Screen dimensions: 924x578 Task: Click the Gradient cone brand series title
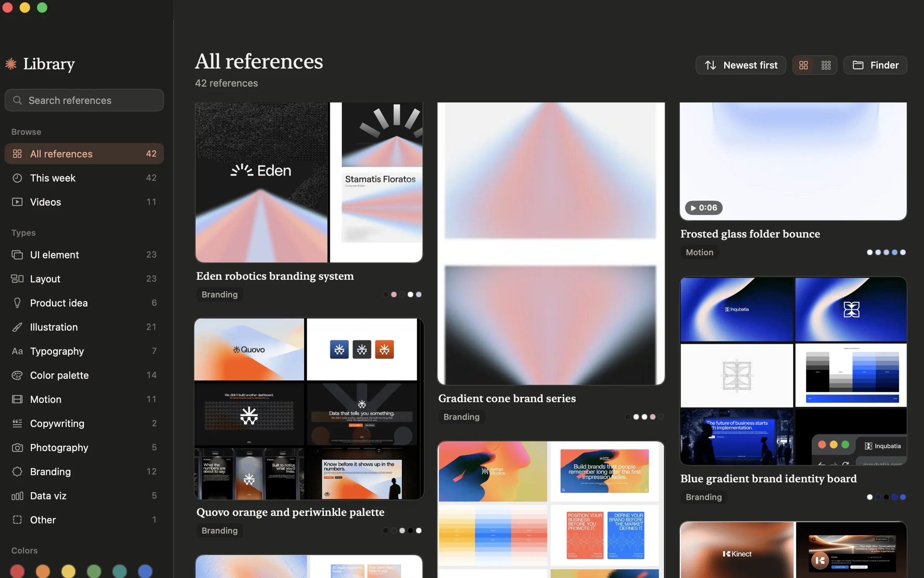(507, 398)
